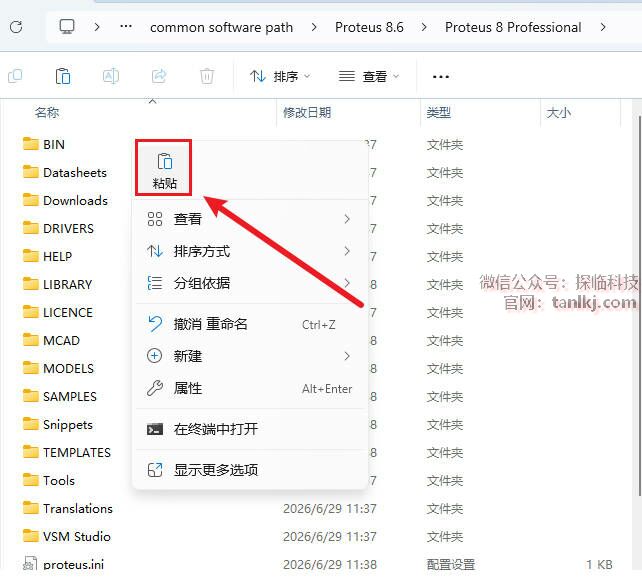Go to common software path breadcrumb
The width and height of the screenshot is (642, 577).
tap(221, 27)
